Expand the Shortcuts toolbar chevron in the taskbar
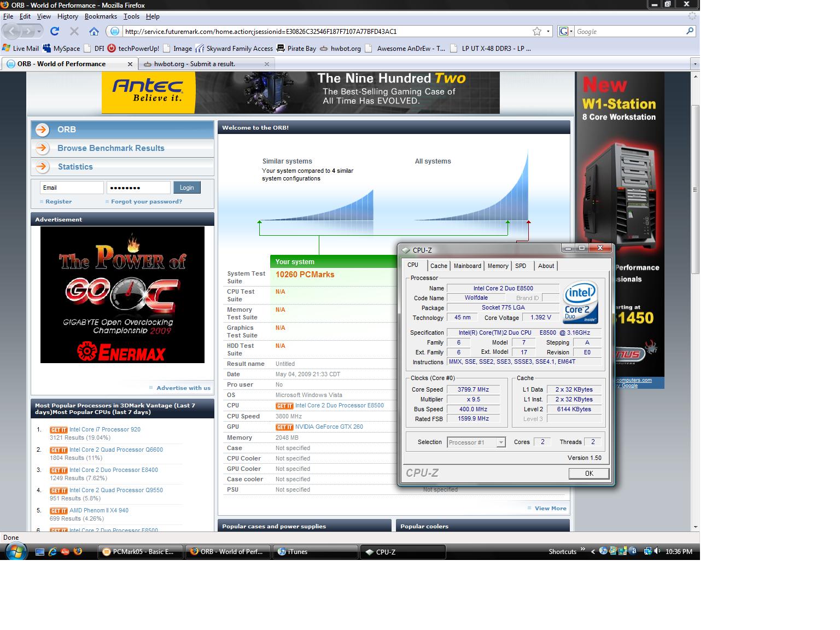The width and height of the screenshot is (840, 630). tap(583, 549)
